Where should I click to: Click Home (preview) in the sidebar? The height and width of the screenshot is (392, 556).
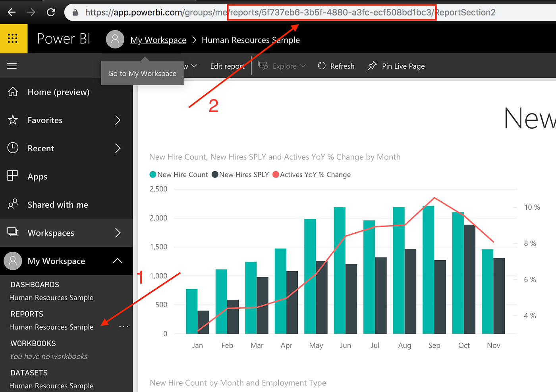58,92
